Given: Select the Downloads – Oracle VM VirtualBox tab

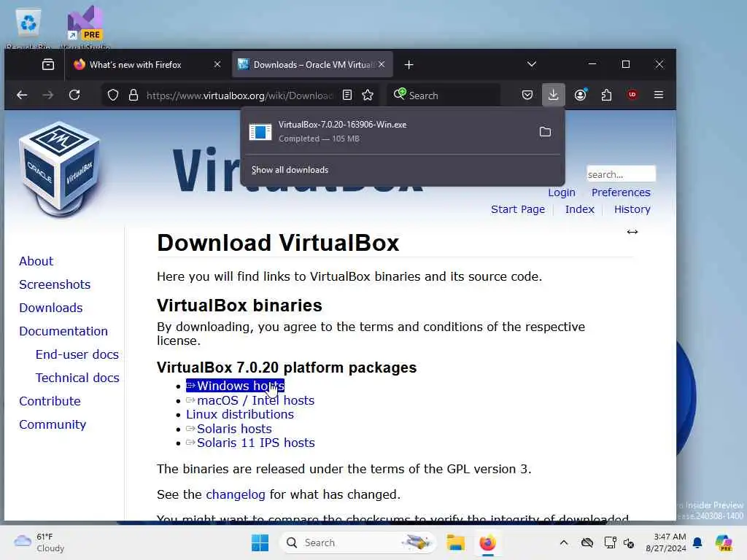Looking at the screenshot, I should click(x=311, y=64).
